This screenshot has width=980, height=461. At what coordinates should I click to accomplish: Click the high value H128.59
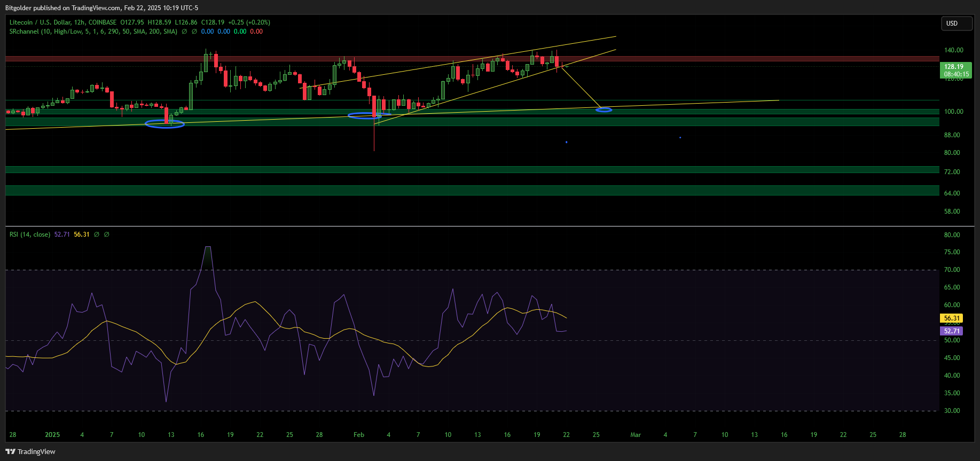pyautogui.click(x=159, y=22)
